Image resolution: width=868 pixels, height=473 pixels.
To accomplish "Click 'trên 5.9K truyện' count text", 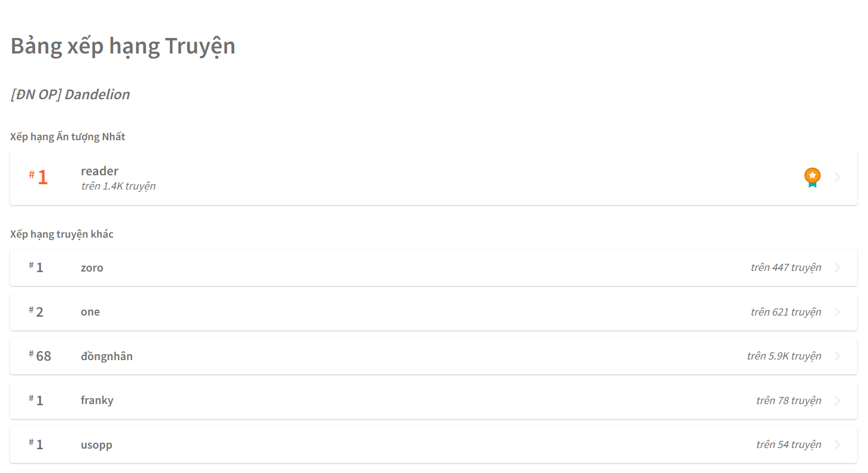I will click(x=784, y=356).
